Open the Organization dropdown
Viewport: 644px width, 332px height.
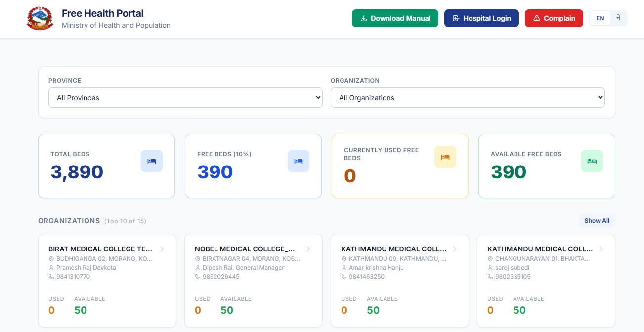tap(468, 98)
